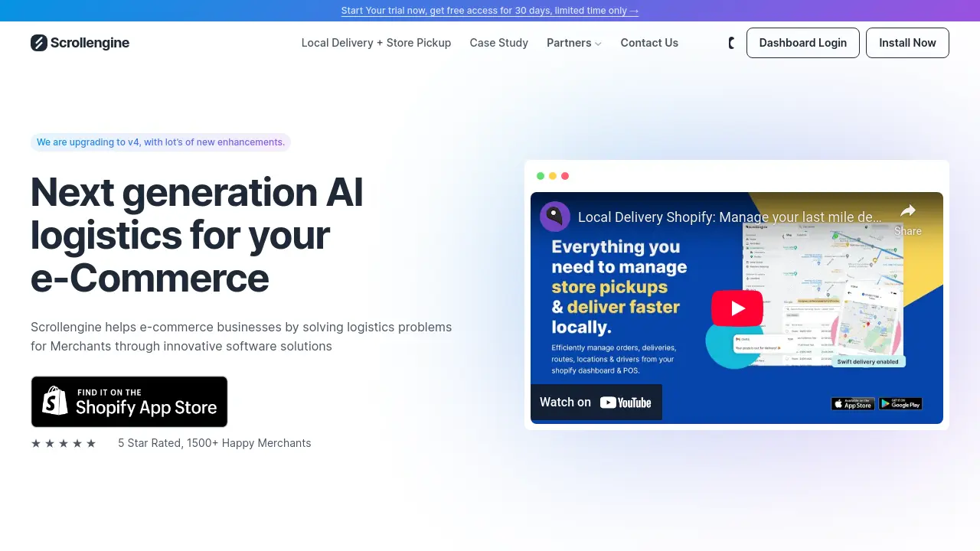Click the v4 upgrade announcement badge
This screenshot has width=980, height=551.
(x=161, y=142)
